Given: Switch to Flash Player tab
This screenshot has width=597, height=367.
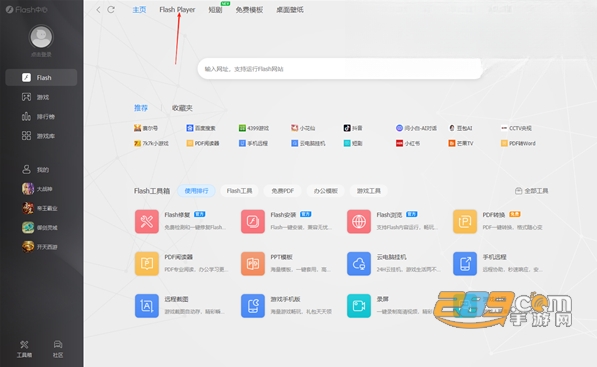Looking at the screenshot, I should [x=177, y=10].
